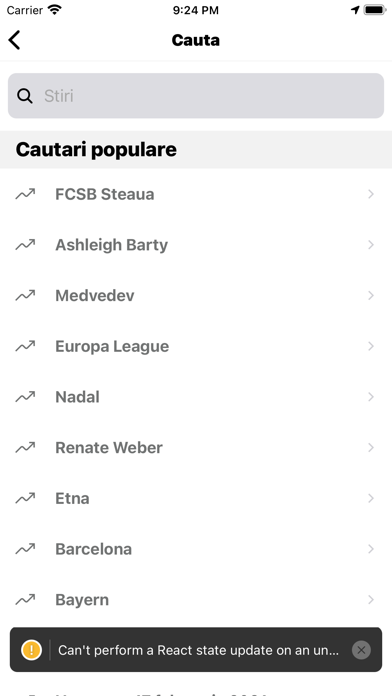The image size is (392, 696).
Task: Click trending icon beside Etna
Action: [x=25, y=498]
